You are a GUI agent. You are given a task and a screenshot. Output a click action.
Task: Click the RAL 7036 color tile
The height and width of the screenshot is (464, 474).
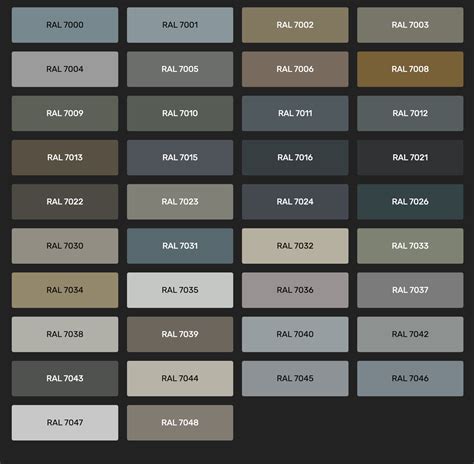(x=295, y=290)
